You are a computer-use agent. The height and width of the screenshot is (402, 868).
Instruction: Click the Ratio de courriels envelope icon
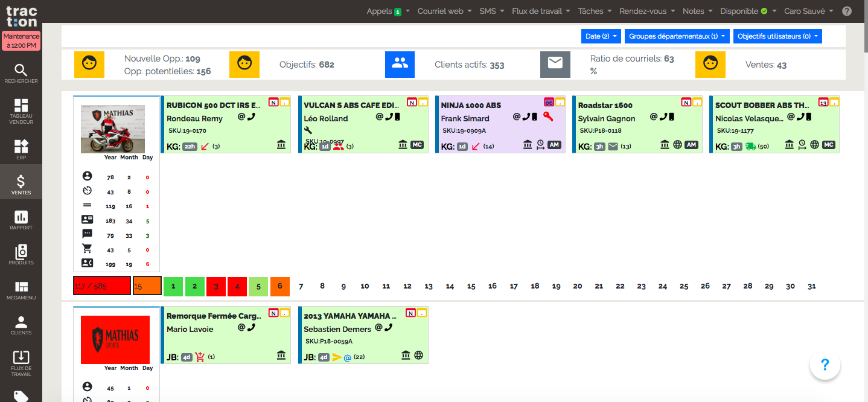tap(555, 65)
